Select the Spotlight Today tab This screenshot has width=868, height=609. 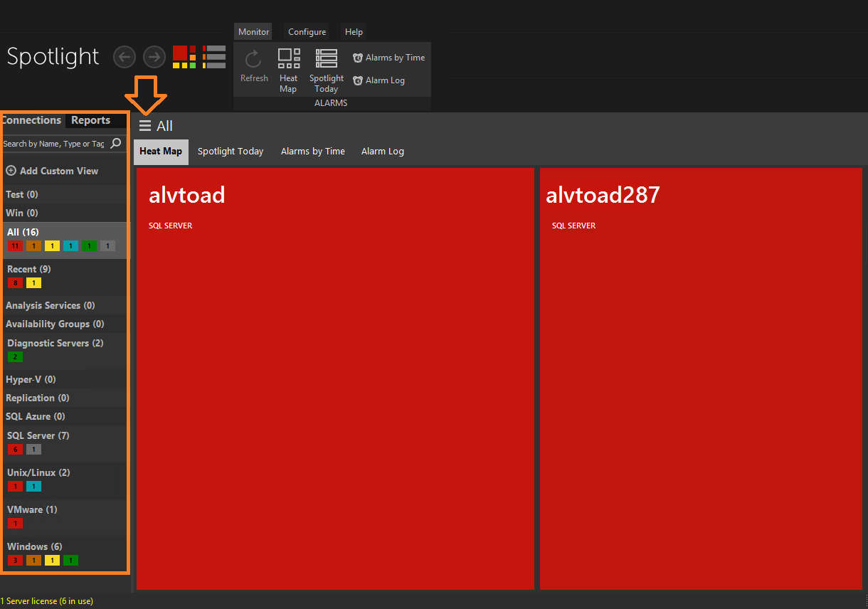point(231,152)
